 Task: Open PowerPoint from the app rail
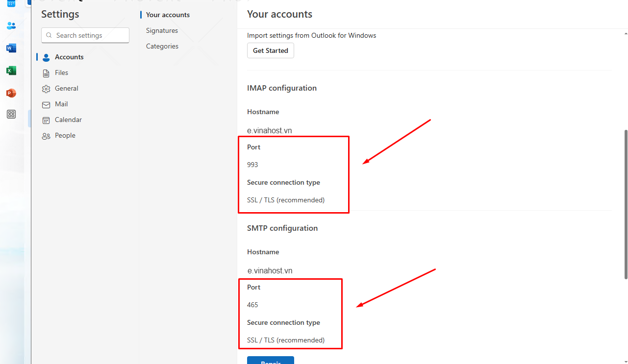coord(11,93)
